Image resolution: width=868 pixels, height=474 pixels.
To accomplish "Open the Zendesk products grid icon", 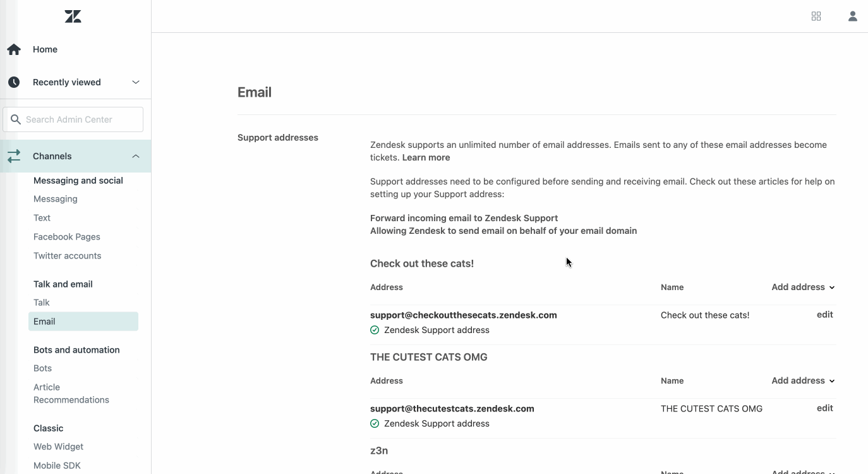I will (x=816, y=16).
